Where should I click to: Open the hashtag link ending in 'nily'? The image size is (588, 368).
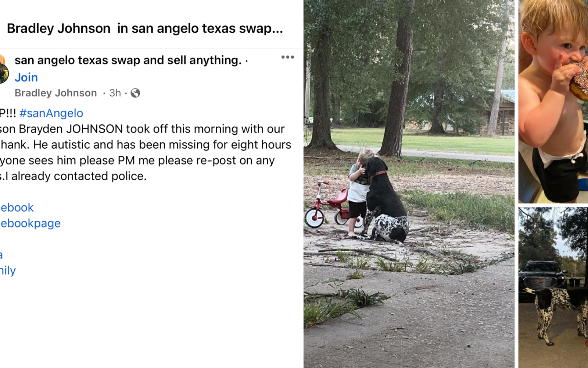point(8,270)
